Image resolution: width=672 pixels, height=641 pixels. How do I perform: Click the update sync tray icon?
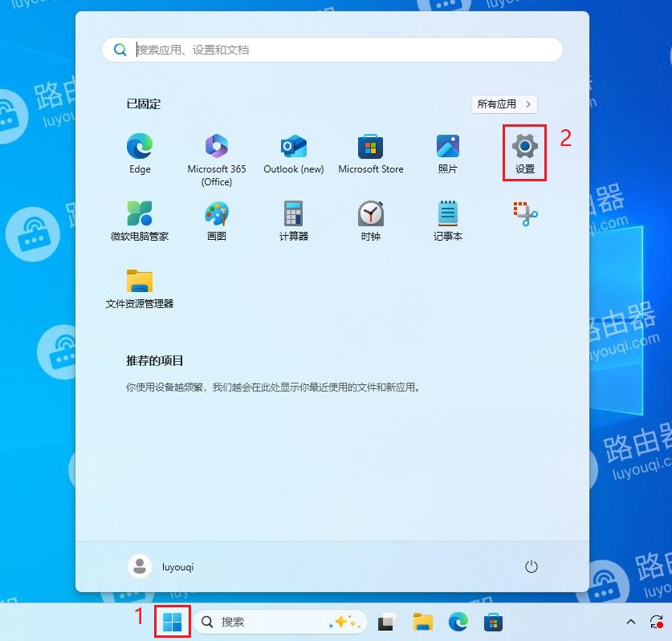(656, 622)
